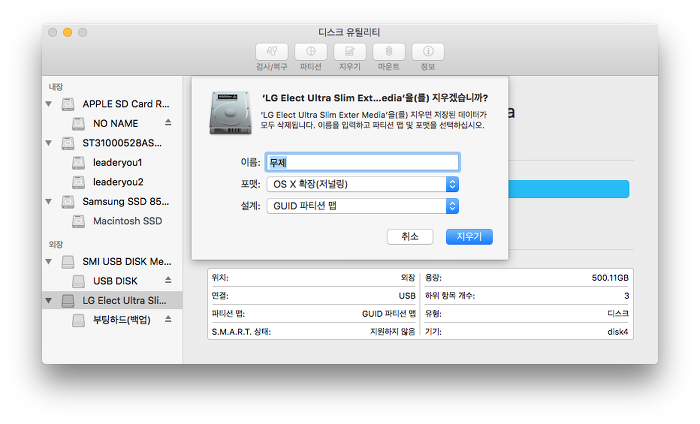The height and width of the screenshot is (424, 700).
Task: Click the hard drive image in erase dialog
Action: coord(230,112)
